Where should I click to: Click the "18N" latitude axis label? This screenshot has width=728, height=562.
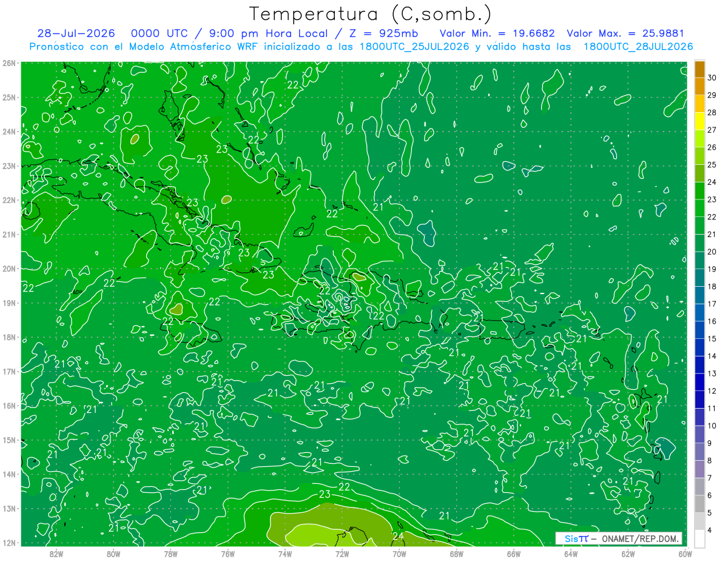pos(9,338)
